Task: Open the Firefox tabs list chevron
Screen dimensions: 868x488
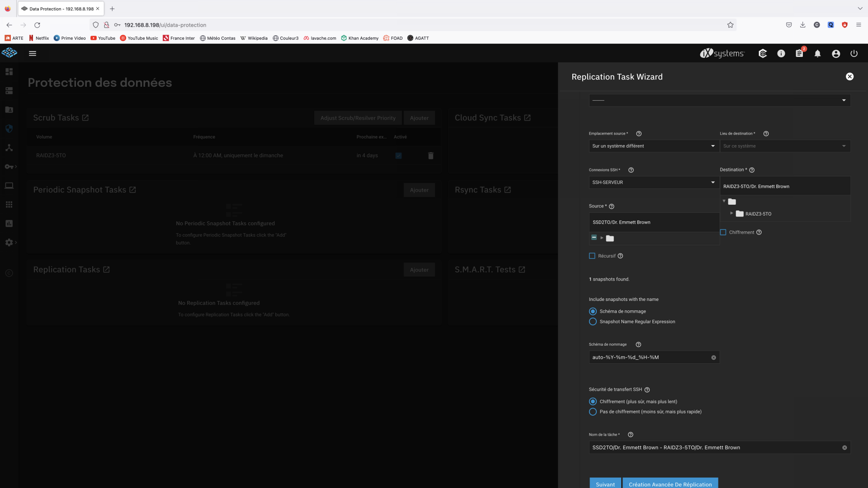Action: pos(860,9)
